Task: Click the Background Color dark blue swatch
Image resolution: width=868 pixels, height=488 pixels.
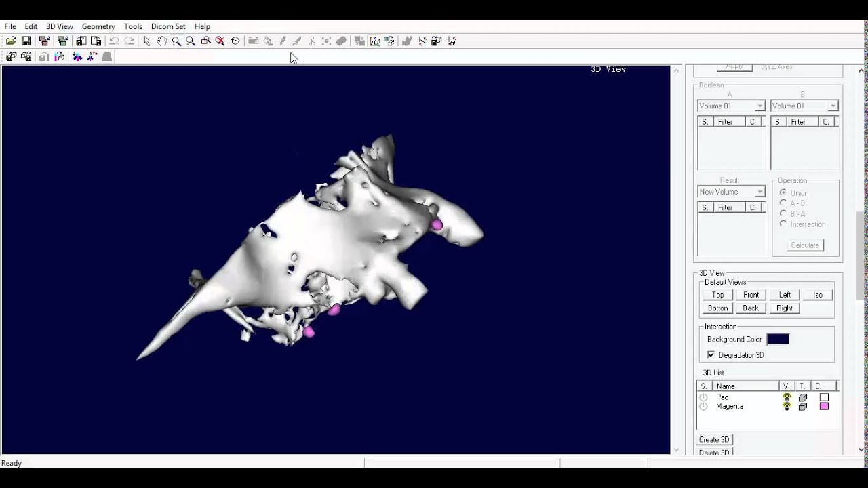Action: pyautogui.click(x=778, y=340)
